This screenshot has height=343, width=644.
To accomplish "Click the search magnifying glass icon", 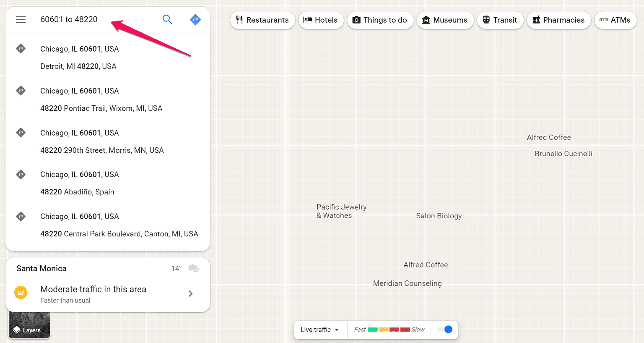I will 167,19.
